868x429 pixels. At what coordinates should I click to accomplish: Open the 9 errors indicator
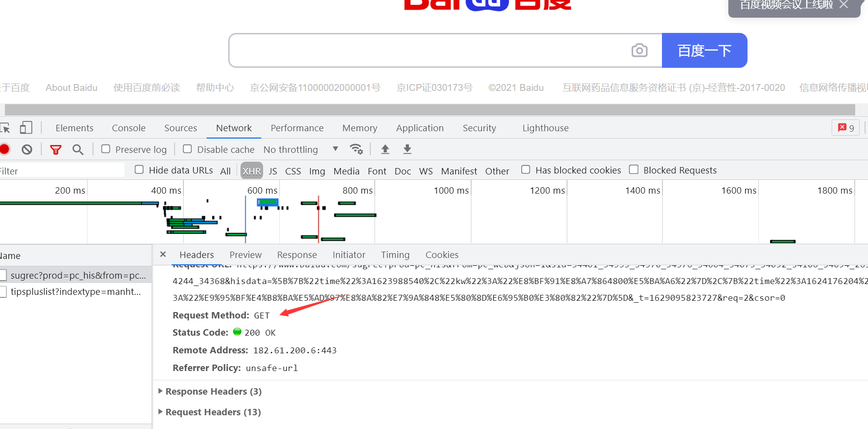point(846,128)
